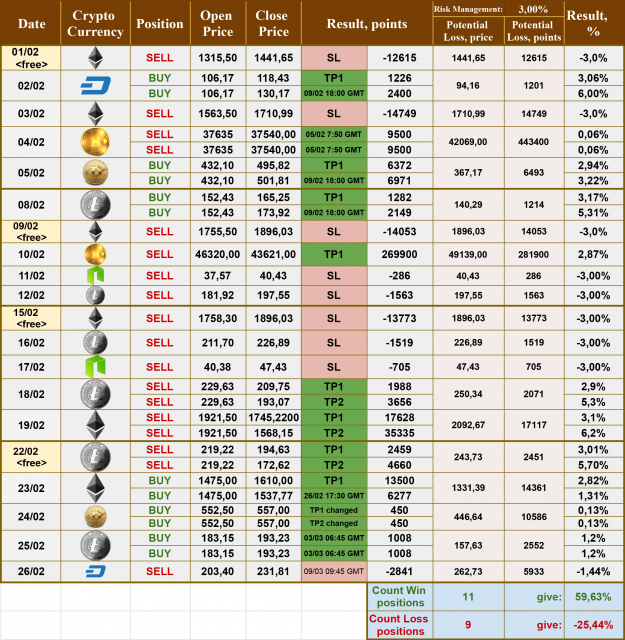Select the gold coin icon for 05/02
625x640 pixels.
point(96,172)
